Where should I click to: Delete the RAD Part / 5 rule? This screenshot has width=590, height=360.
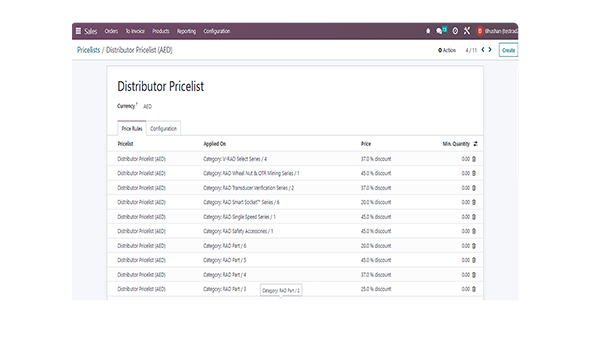pos(474,260)
